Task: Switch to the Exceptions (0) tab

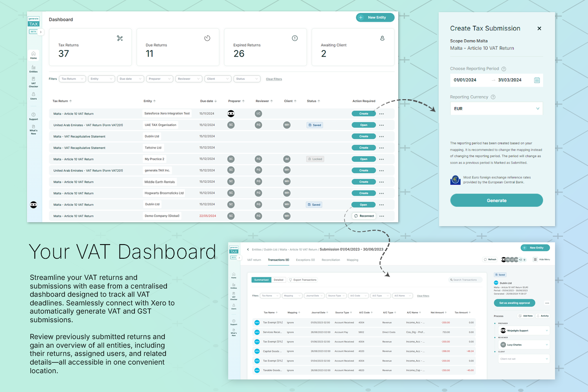Action: pyautogui.click(x=305, y=260)
